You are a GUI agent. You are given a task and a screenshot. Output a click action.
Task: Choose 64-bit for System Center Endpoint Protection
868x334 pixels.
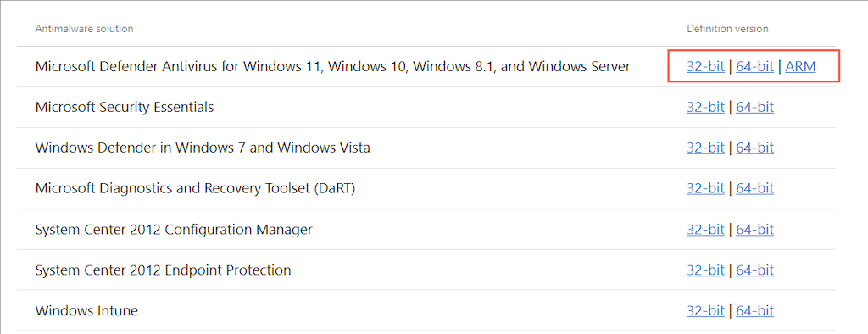[x=754, y=270]
